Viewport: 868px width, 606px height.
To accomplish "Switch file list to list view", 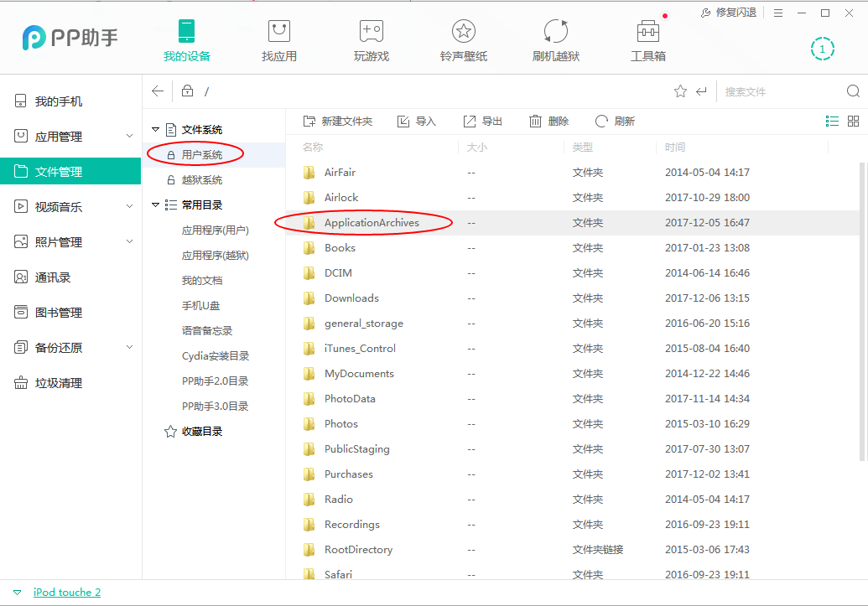I will (832, 120).
